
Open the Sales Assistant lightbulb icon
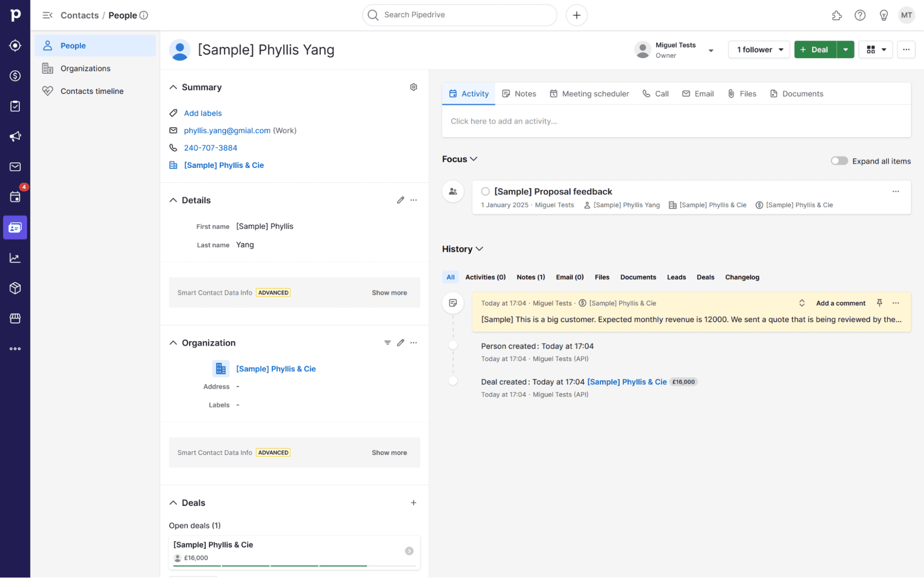[883, 15]
